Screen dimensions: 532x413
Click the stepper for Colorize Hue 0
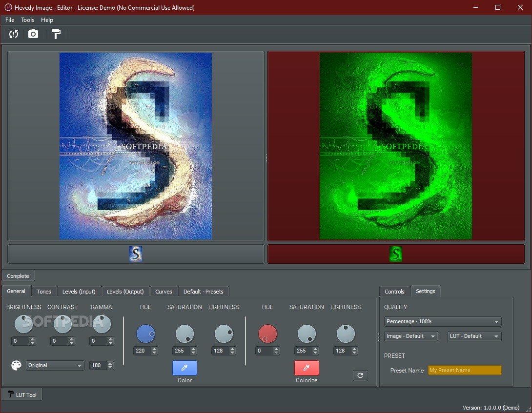(x=276, y=351)
